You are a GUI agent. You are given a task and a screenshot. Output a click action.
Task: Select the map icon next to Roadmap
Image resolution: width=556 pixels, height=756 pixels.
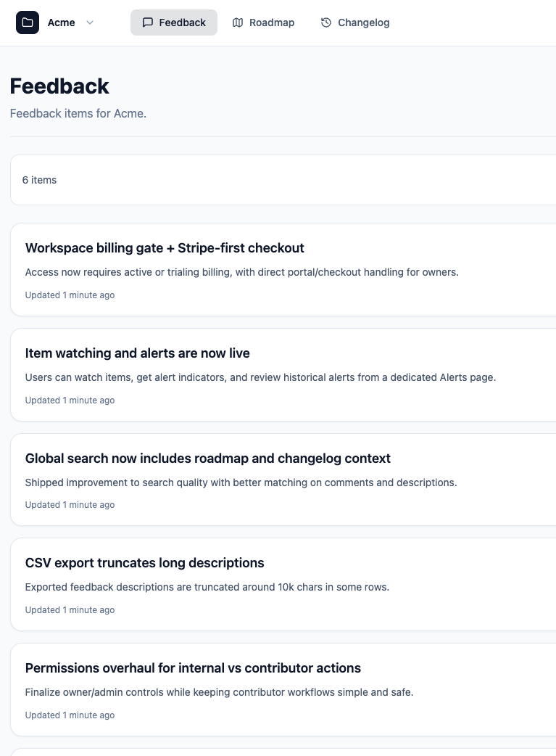pos(238,22)
